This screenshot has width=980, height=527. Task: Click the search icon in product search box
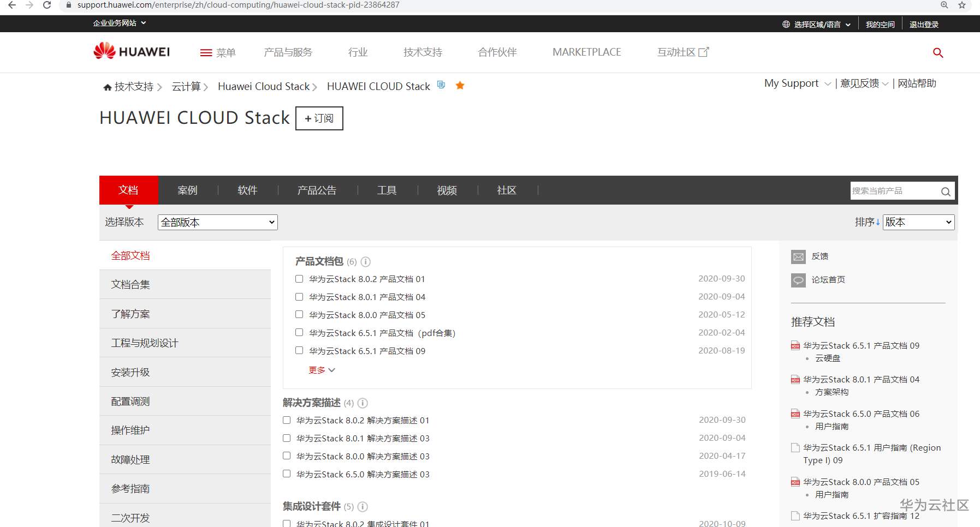pos(946,191)
